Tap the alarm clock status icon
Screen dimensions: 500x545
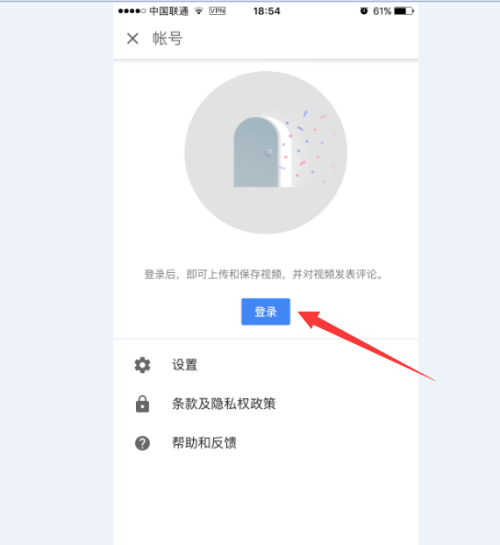[x=364, y=11]
